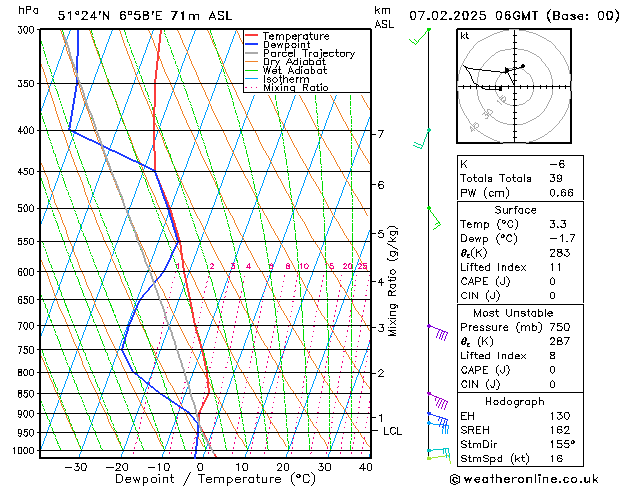Image resolution: width=629 pixels, height=486 pixels.
Task: Click the Most Unstable section heading
Action: click(513, 313)
